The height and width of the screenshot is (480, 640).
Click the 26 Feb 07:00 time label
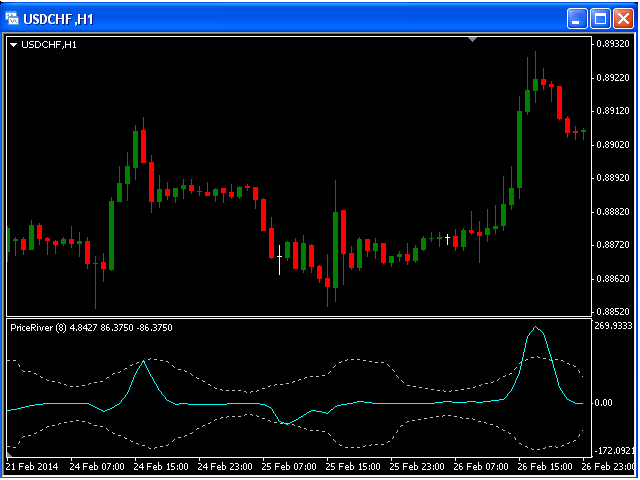coord(481,467)
